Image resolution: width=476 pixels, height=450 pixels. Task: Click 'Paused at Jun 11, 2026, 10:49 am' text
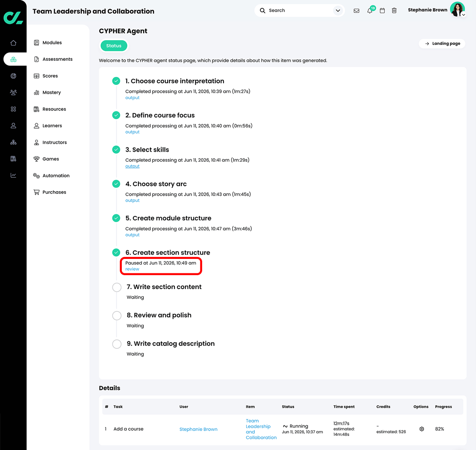pyautogui.click(x=161, y=263)
